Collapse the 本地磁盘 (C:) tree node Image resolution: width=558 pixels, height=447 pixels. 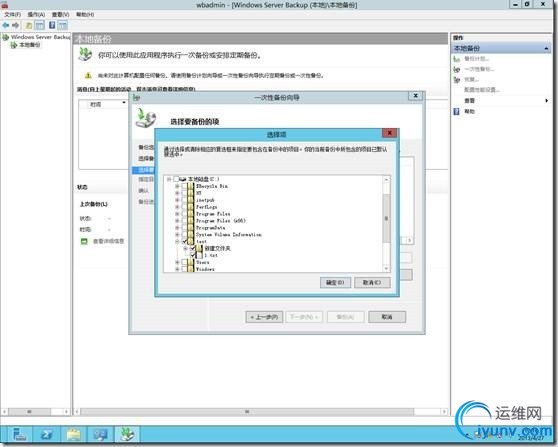tap(169, 179)
